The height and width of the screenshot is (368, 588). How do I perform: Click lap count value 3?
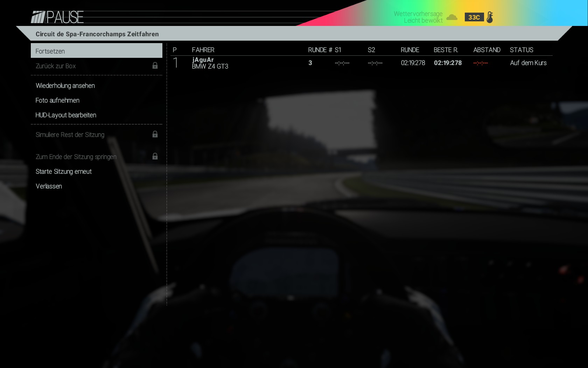310,63
